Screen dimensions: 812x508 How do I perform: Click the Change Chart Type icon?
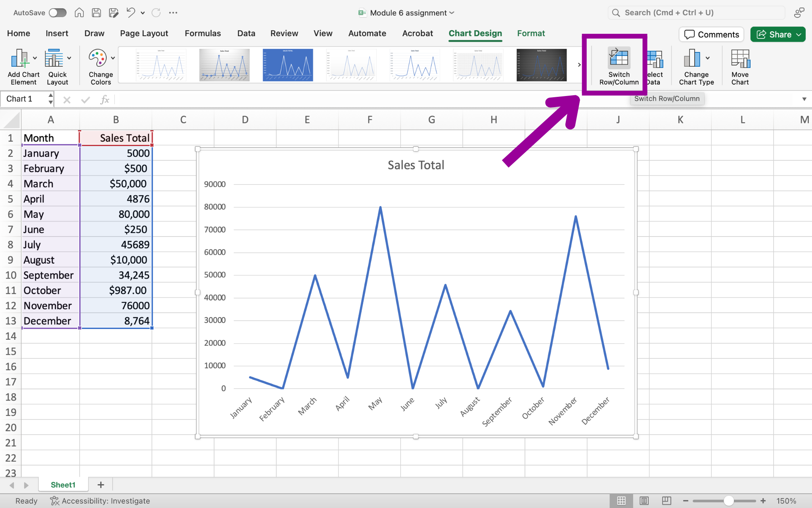[x=692, y=58]
